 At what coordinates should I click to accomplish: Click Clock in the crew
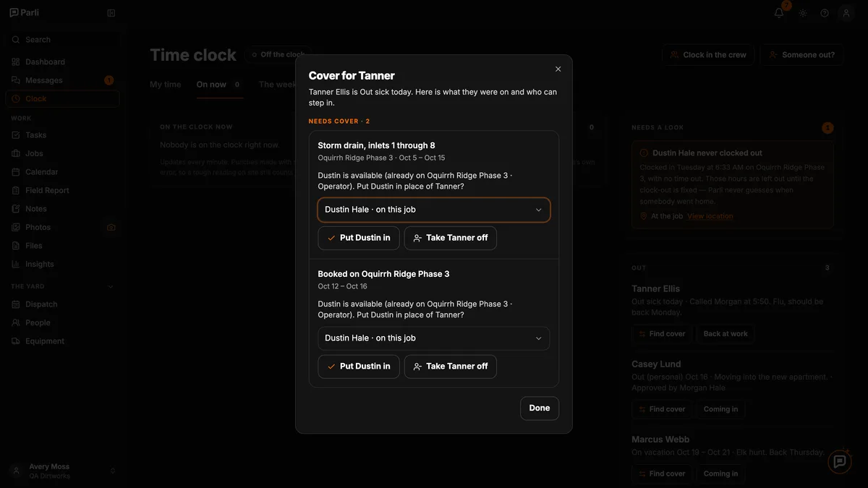pos(708,55)
